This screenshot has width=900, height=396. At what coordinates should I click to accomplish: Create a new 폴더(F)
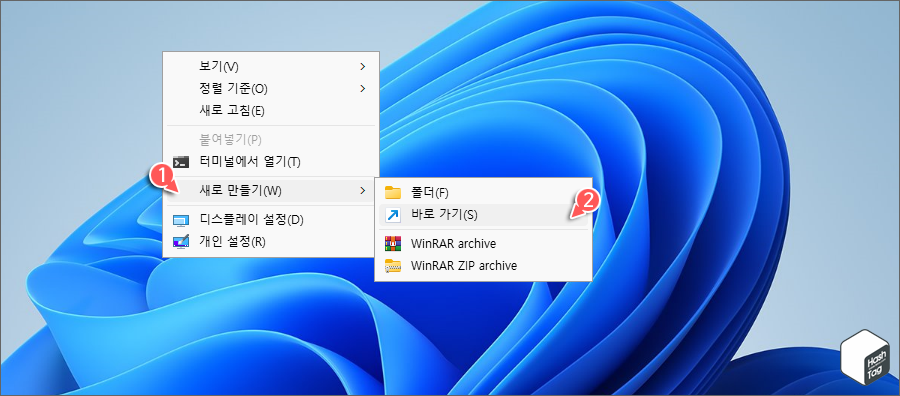tap(483, 192)
